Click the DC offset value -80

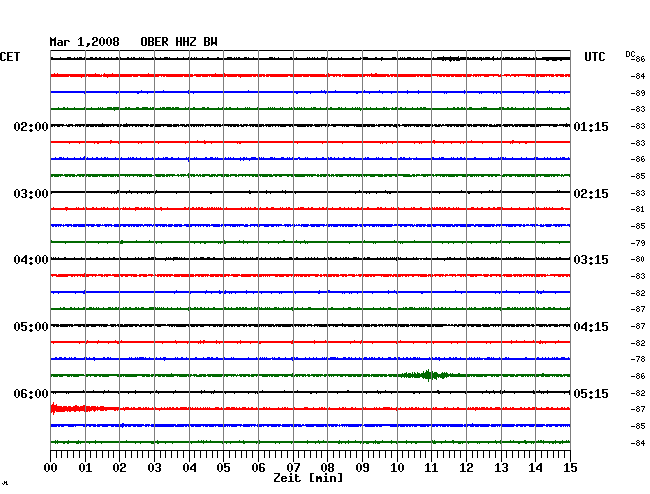point(638,259)
